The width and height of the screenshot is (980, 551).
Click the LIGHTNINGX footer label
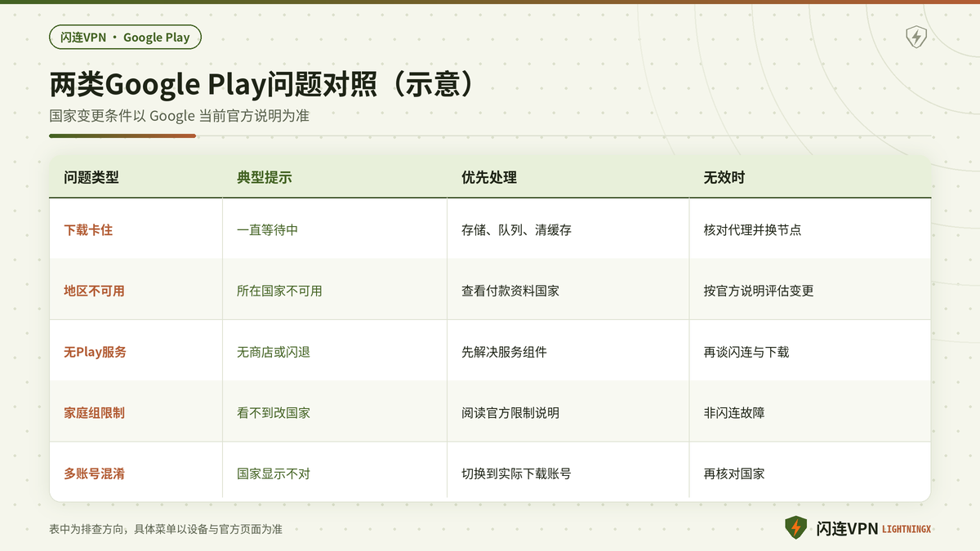(906, 529)
